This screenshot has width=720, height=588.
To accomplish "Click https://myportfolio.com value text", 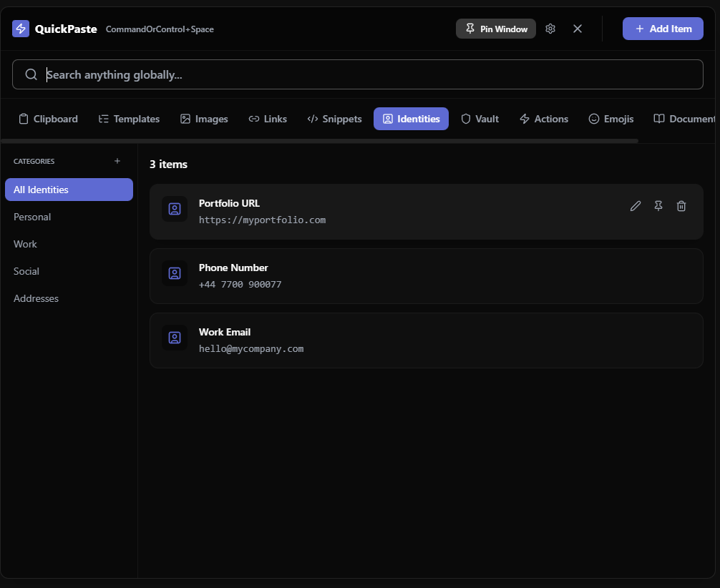I will tap(262, 220).
